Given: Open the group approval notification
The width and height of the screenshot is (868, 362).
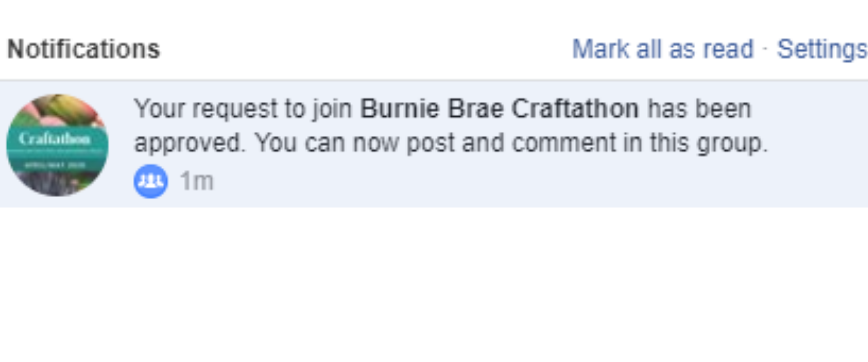Looking at the screenshot, I should [434, 144].
